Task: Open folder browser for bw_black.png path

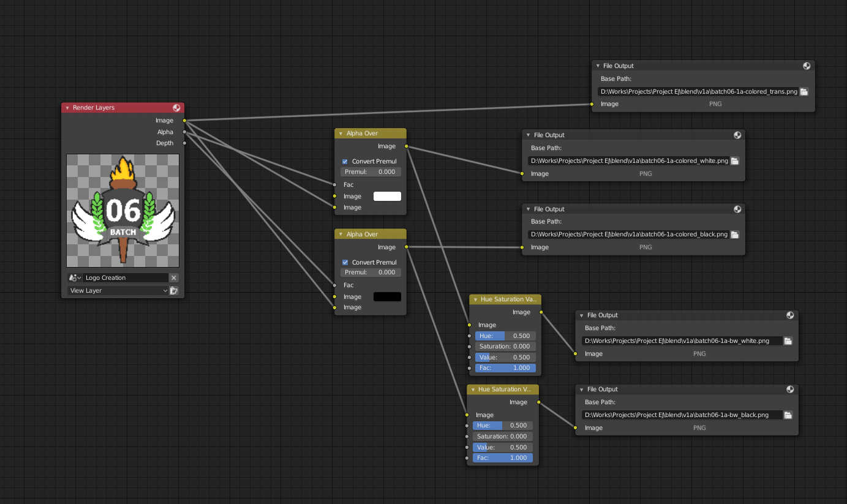Action: 788,415
